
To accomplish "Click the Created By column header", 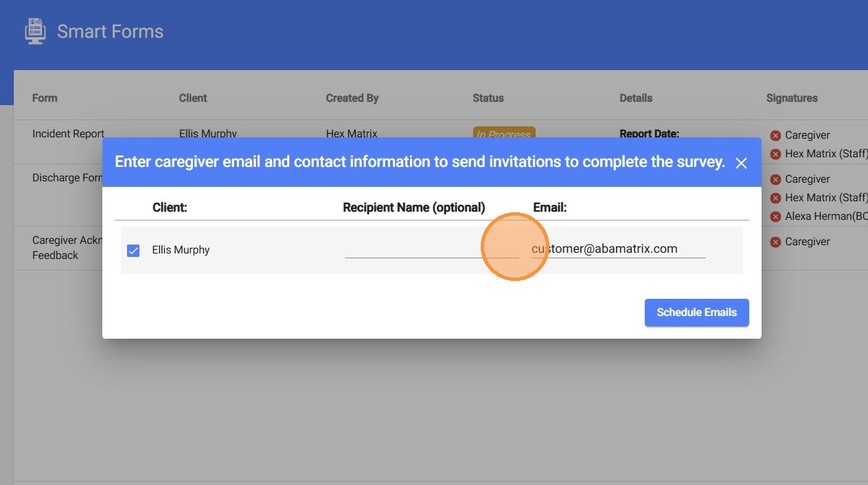I will click(x=352, y=98).
